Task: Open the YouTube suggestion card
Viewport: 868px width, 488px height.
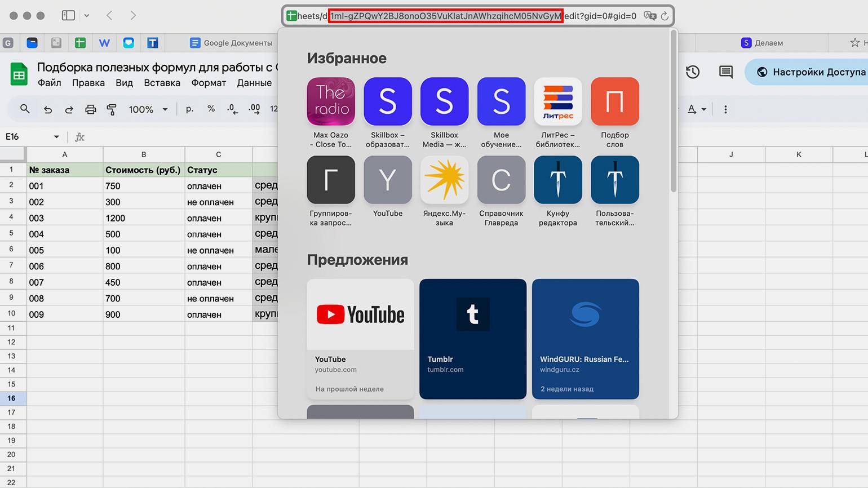Action: pos(360,339)
